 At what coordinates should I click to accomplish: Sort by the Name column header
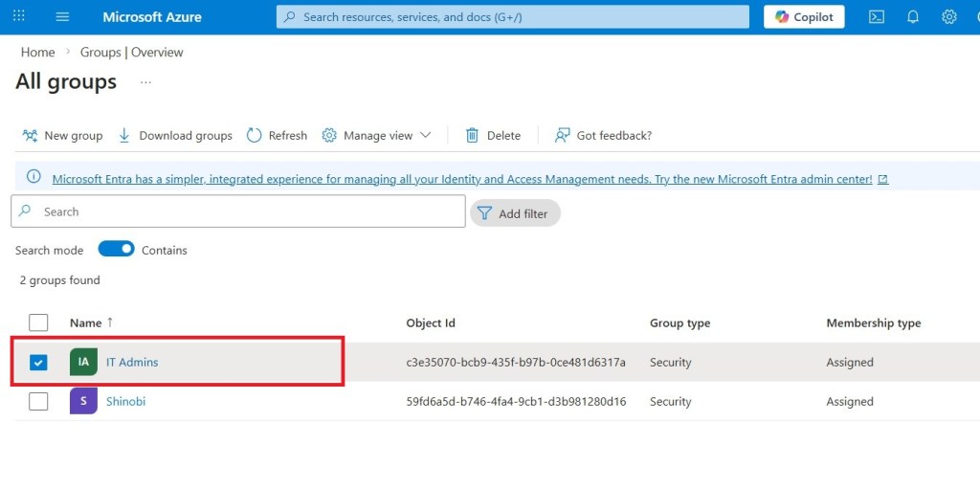pyautogui.click(x=86, y=322)
